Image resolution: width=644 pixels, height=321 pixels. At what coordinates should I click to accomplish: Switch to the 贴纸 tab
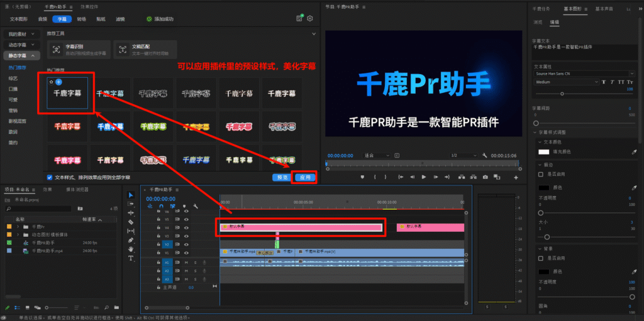[101, 19]
